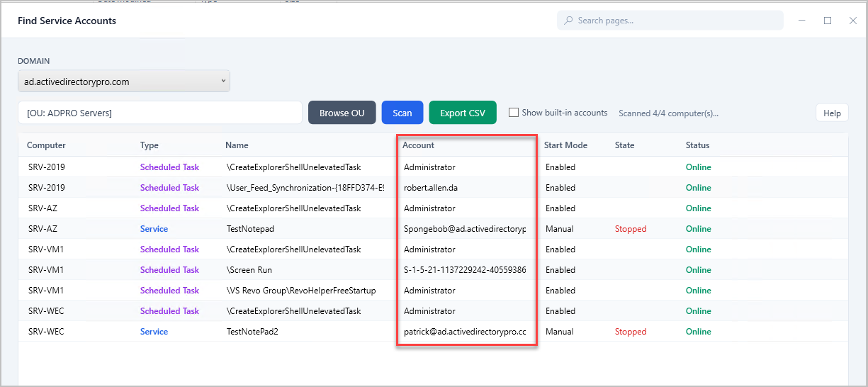Open the domain dropdown list
This screenshot has width=868, height=387.
click(123, 82)
